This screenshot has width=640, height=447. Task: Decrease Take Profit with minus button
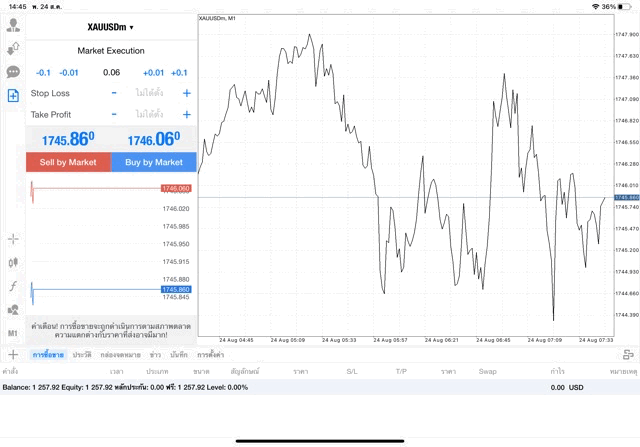tap(114, 114)
